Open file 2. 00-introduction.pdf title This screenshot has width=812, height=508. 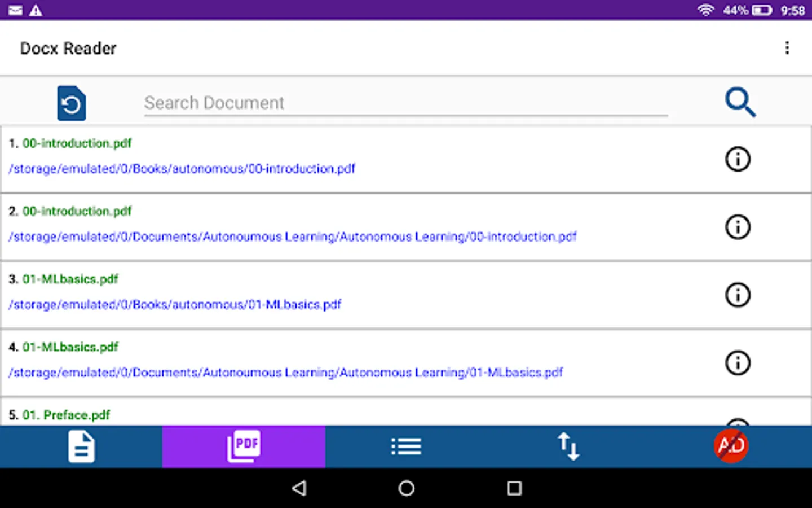70,211
